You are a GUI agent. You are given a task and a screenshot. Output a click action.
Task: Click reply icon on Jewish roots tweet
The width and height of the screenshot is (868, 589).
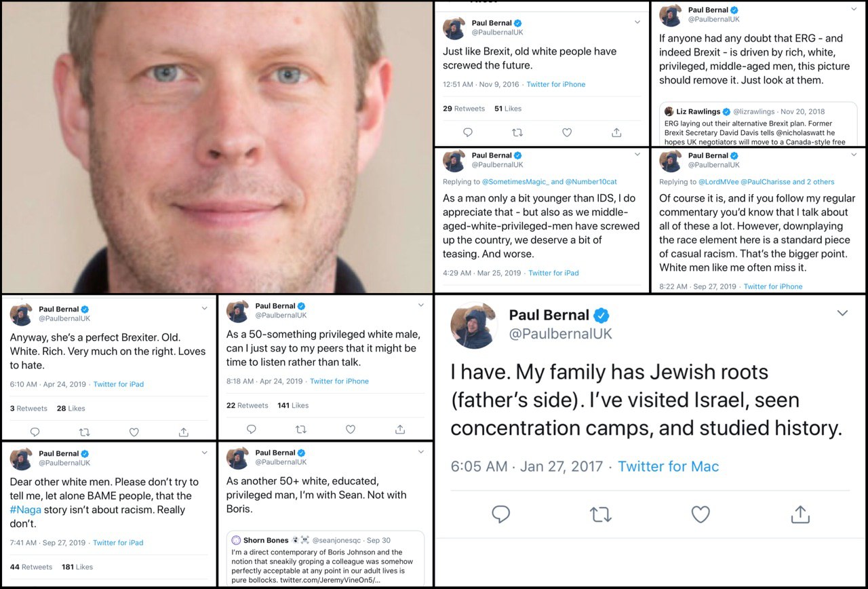tap(500, 514)
